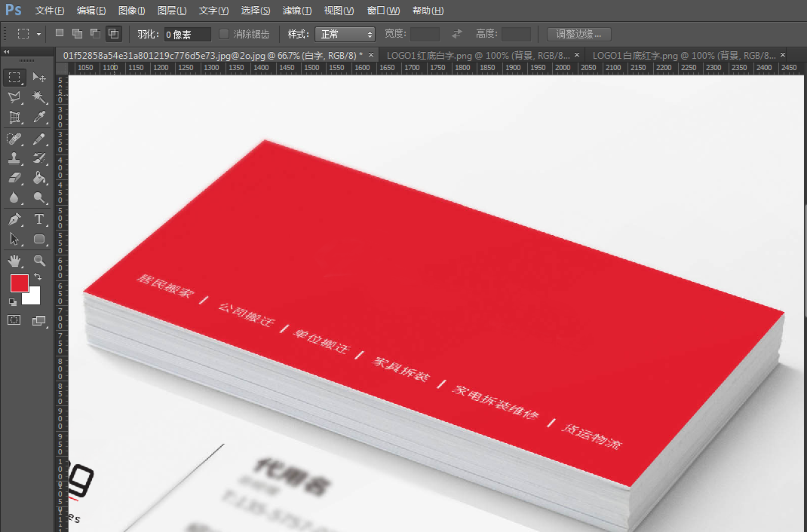Click the ruler origin corner box
The image size is (807, 532).
62,69
